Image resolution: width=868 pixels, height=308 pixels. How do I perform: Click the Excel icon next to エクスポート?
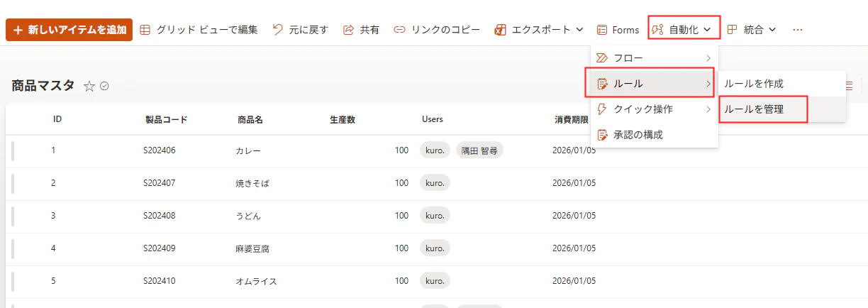pyautogui.click(x=500, y=30)
